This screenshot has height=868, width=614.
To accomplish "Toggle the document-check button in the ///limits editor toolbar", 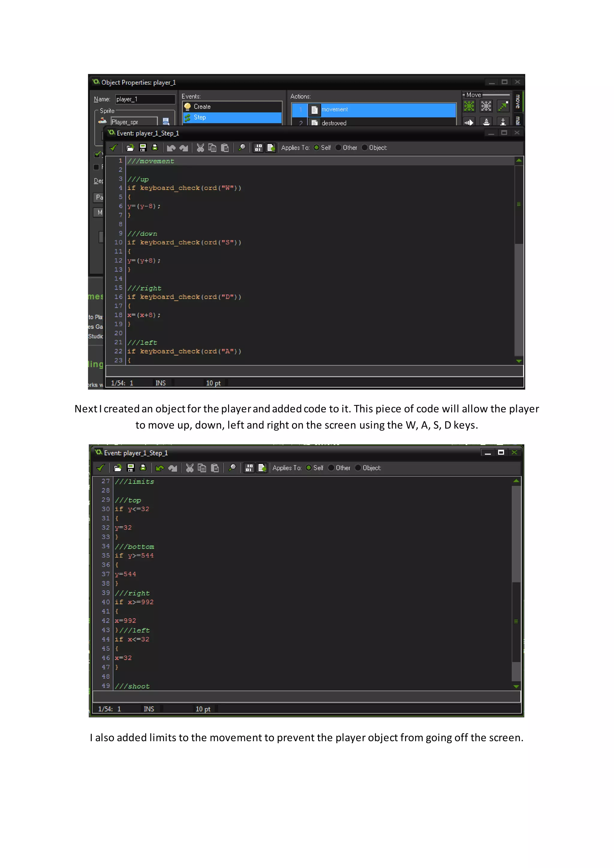I will [x=262, y=468].
